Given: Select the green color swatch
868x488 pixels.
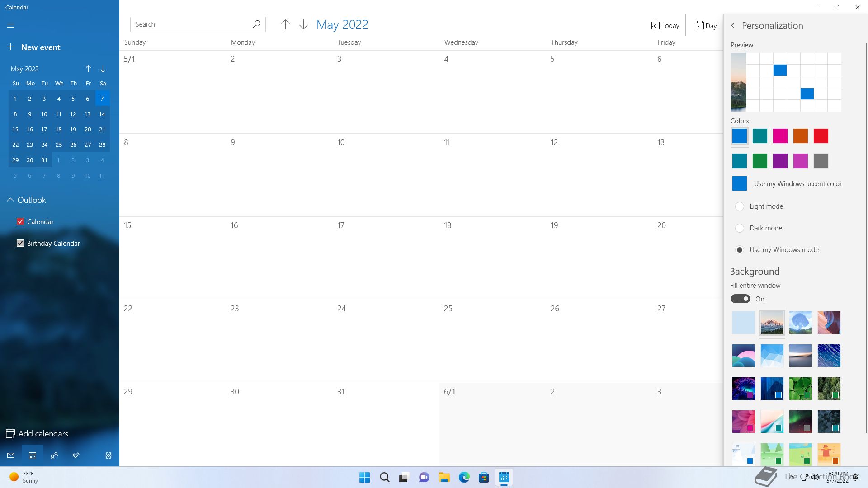Looking at the screenshot, I should coord(760,161).
